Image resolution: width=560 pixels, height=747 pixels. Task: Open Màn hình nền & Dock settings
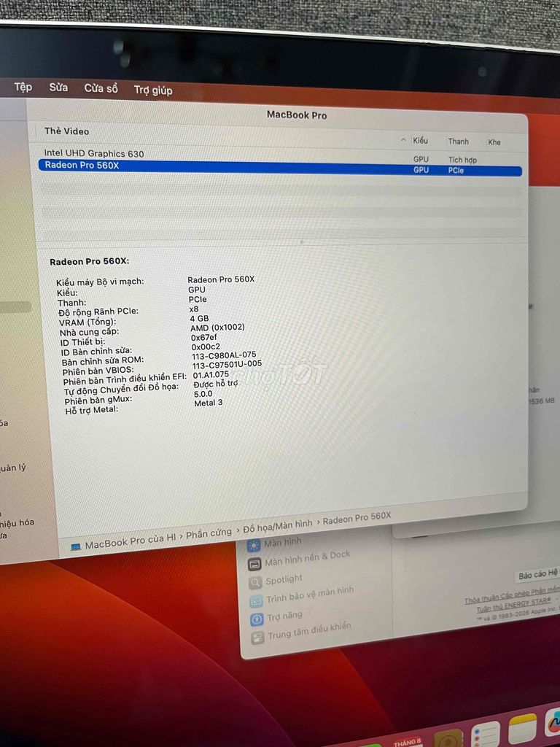coord(308,558)
